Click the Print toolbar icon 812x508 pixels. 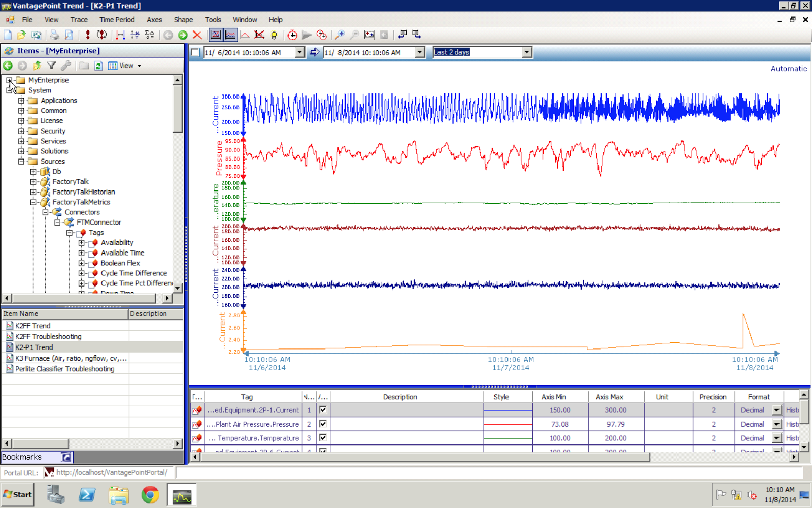coord(54,35)
